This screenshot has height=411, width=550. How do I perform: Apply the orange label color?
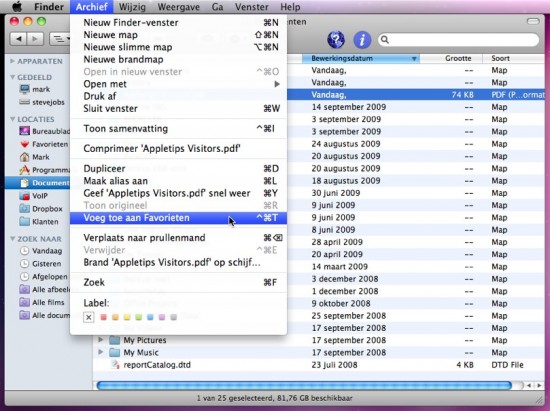(115, 317)
